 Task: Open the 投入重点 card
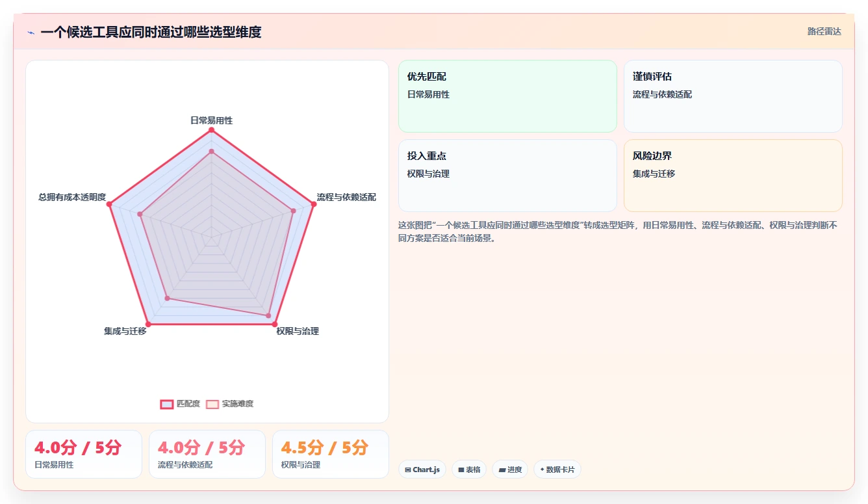pyautogui.click(x=507, y=176)
